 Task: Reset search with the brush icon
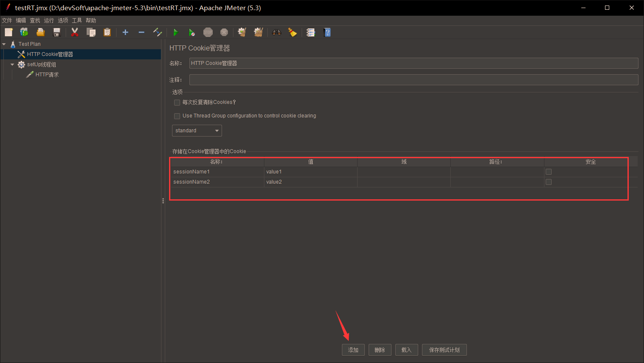pyautogui.click(x=293, y=32)
